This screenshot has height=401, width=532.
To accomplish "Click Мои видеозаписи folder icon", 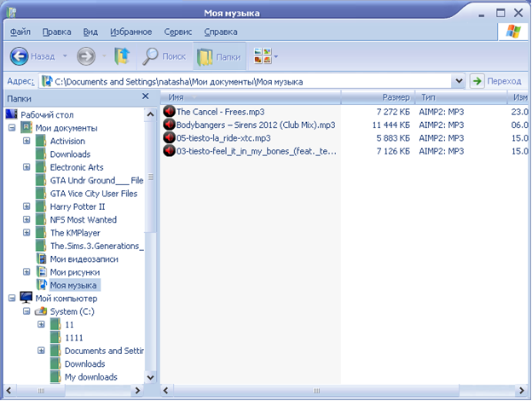I will (41, 259).
